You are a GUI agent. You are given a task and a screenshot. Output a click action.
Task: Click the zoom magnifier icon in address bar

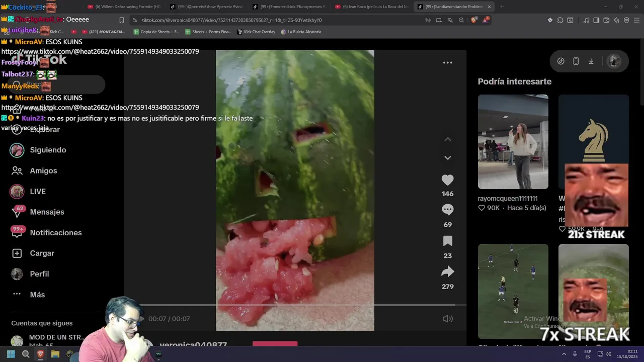(461, 20)
